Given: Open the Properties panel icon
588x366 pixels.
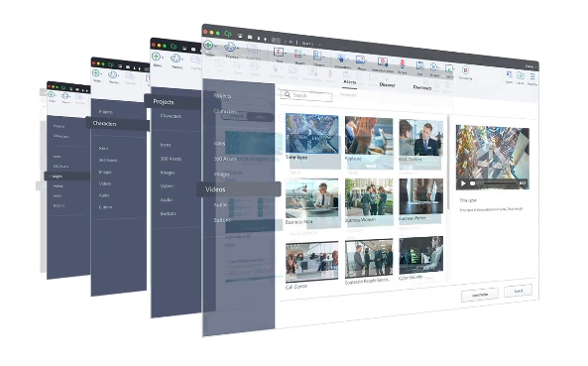Looking at the screenshot, I should click(532, 76).
